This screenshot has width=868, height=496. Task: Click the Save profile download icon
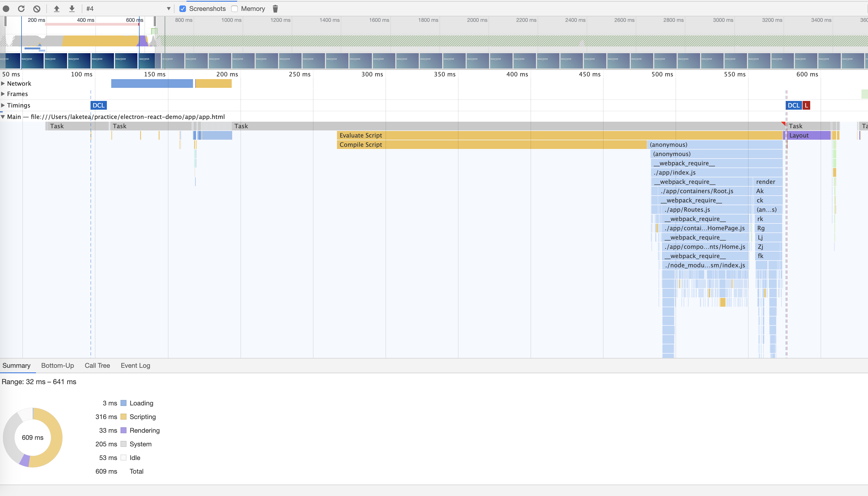(72, 8)
